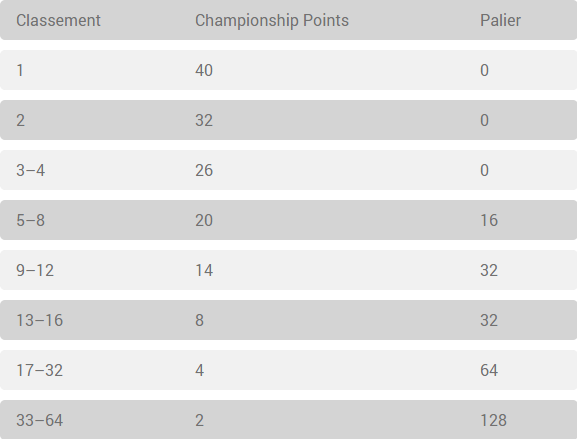The image size is (577, 439).
Task: Select the rank 1 row cell
Action: 20,70
